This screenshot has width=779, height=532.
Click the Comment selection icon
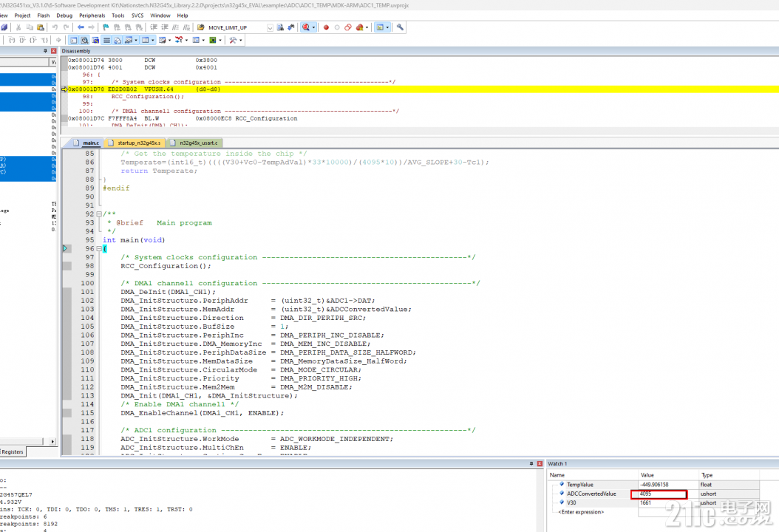(x=175, y=27)
